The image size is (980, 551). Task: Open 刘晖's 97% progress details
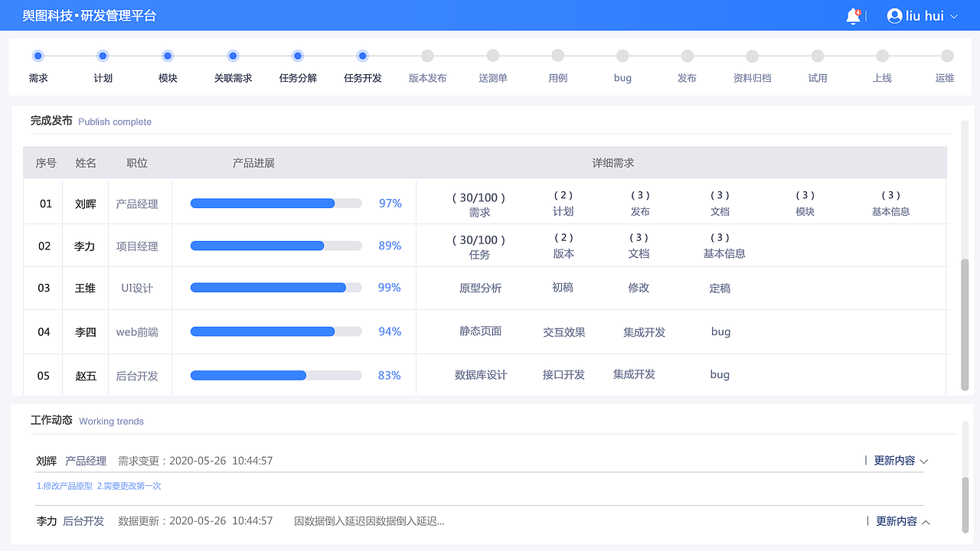pyautogui.click(x=390, y=203)
